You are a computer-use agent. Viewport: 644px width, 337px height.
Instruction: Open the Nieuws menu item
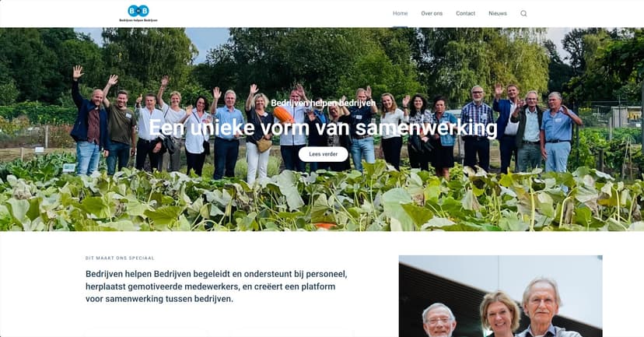pos(497,13)
